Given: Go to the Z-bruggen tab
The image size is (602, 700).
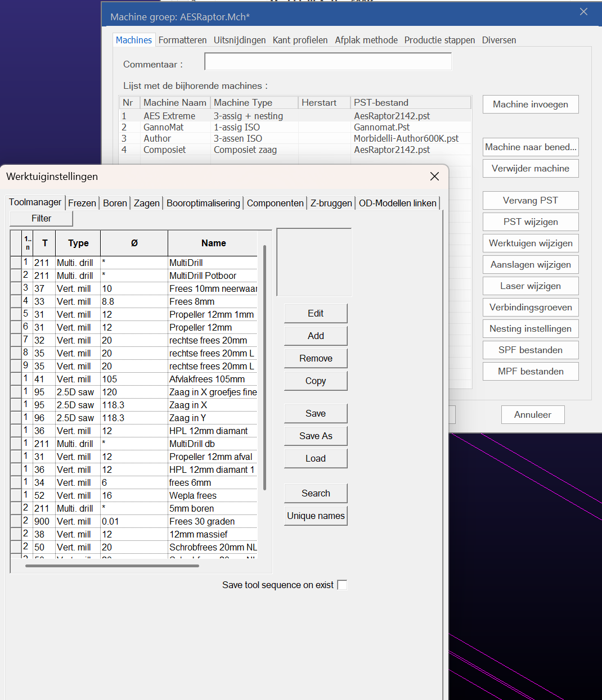Looking at the screenshot, I should 331,203.
